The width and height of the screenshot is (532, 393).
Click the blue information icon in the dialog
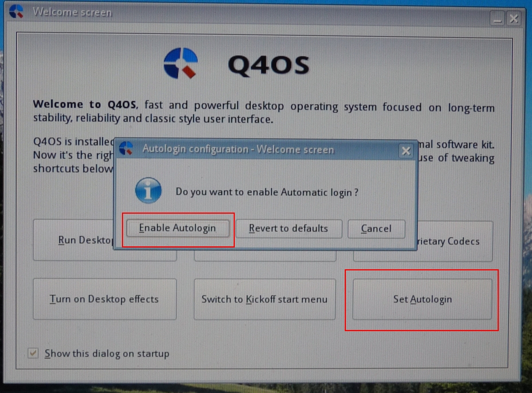click(x=148, y=190)
